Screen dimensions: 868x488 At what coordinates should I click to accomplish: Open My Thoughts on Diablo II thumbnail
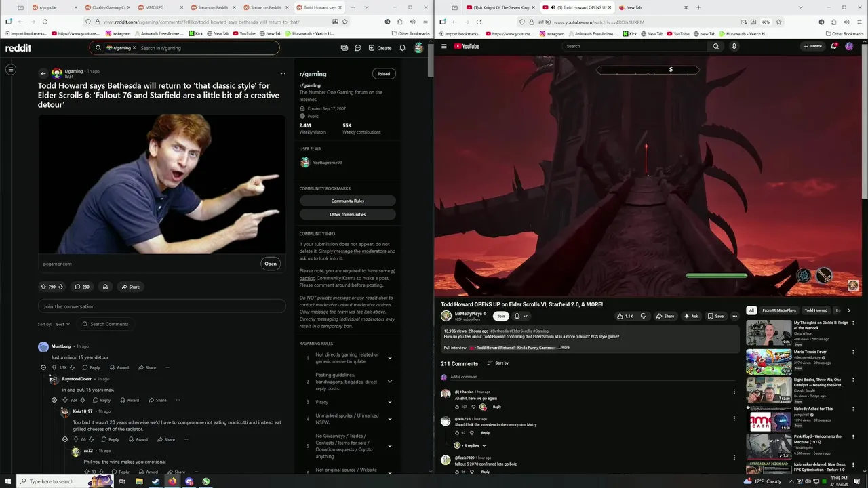click(768, 333)
